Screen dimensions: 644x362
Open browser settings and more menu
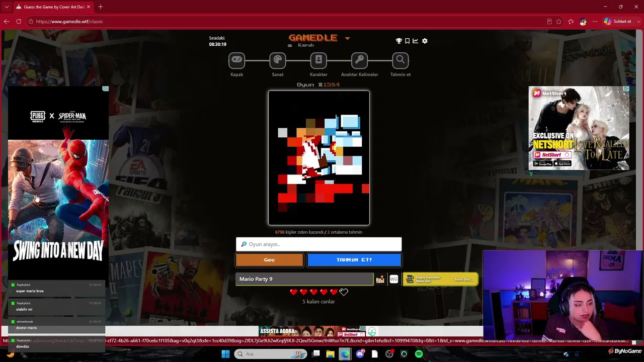click(595, 22)
